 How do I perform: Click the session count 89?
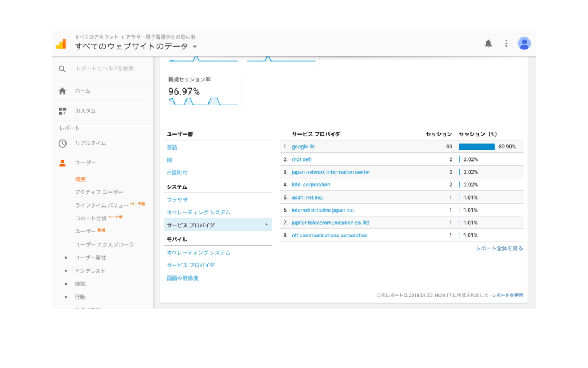click(449, 147)
